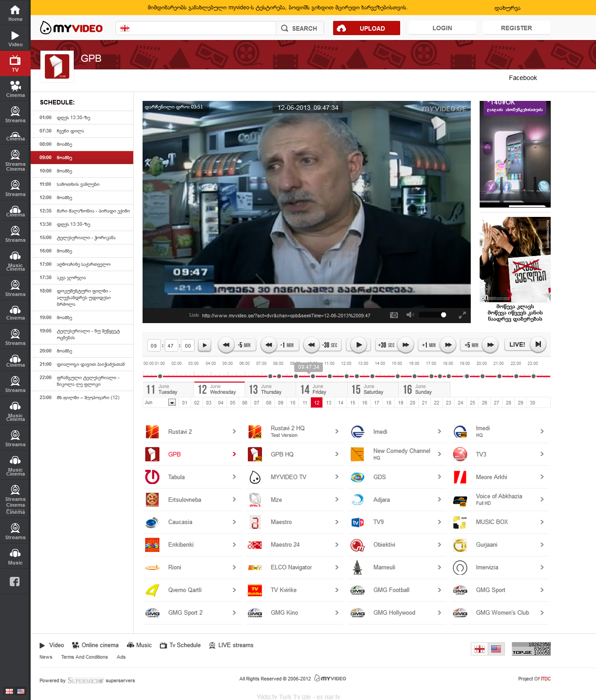Click the iPhone ad thumbnail
596x700 pixels.
pos(515,154)
